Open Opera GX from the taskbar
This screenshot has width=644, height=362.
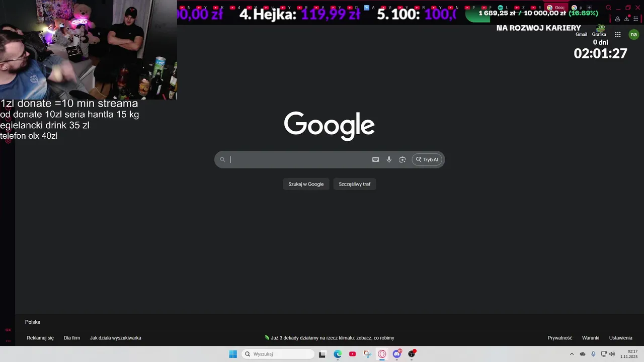tap(382, 354)
